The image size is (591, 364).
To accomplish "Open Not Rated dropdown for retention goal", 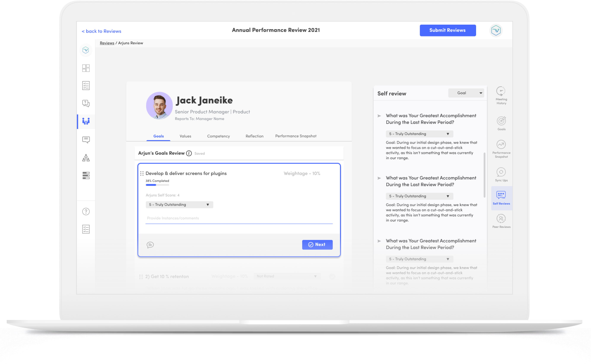I will [x=286, y=276].
